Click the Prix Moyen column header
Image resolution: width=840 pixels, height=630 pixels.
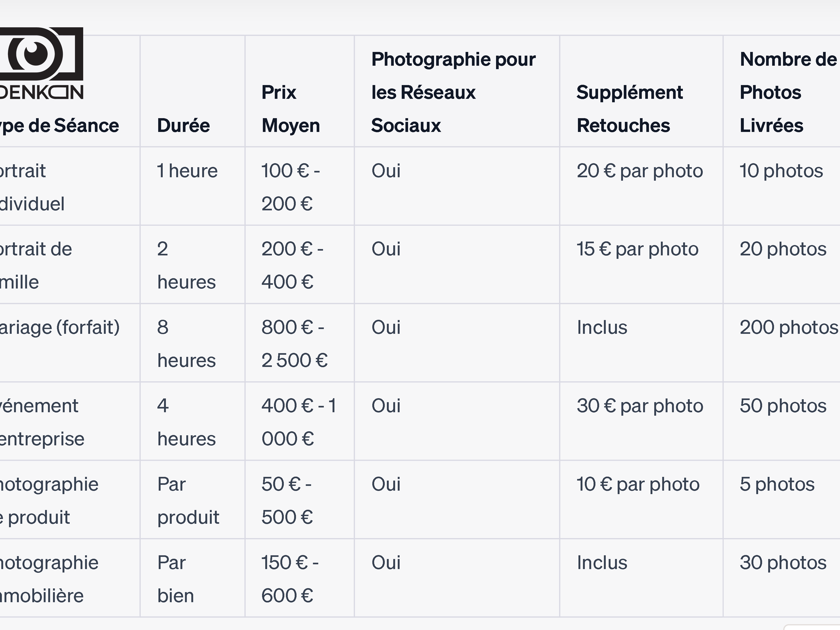coord(290,109)
